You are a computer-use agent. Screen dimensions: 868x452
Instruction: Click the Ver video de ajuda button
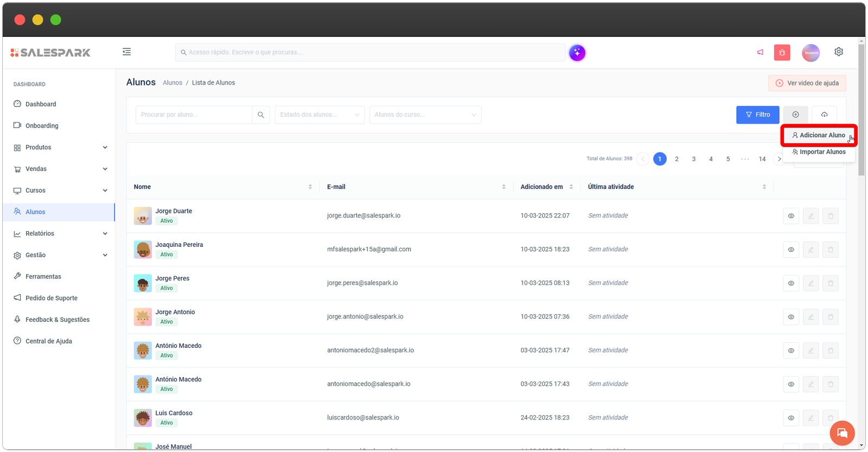807,83
